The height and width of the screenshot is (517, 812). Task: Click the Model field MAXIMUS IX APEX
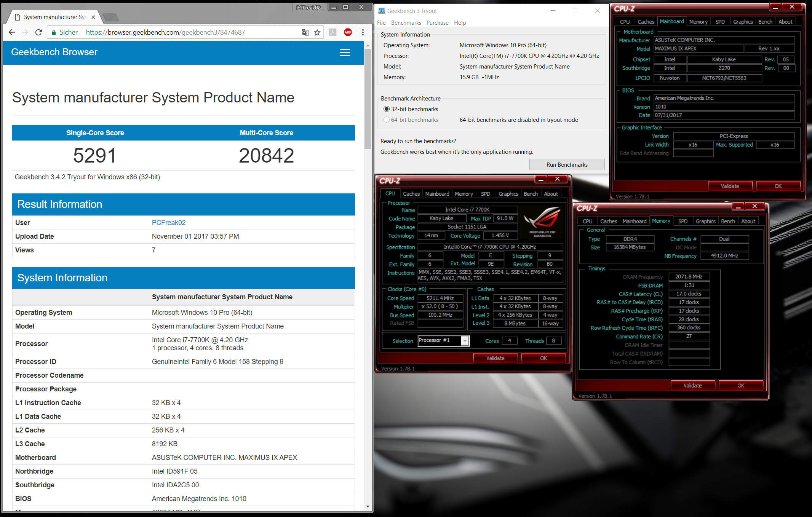point(699,48)
